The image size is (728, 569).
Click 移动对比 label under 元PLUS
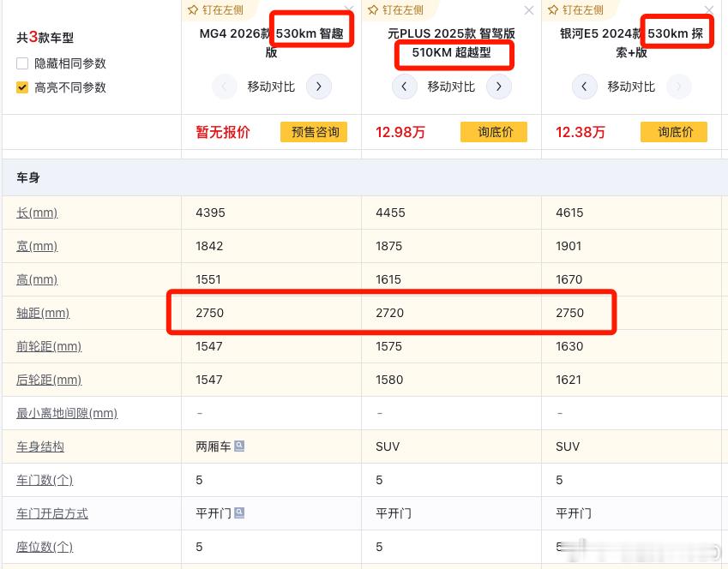pos(451,87)
